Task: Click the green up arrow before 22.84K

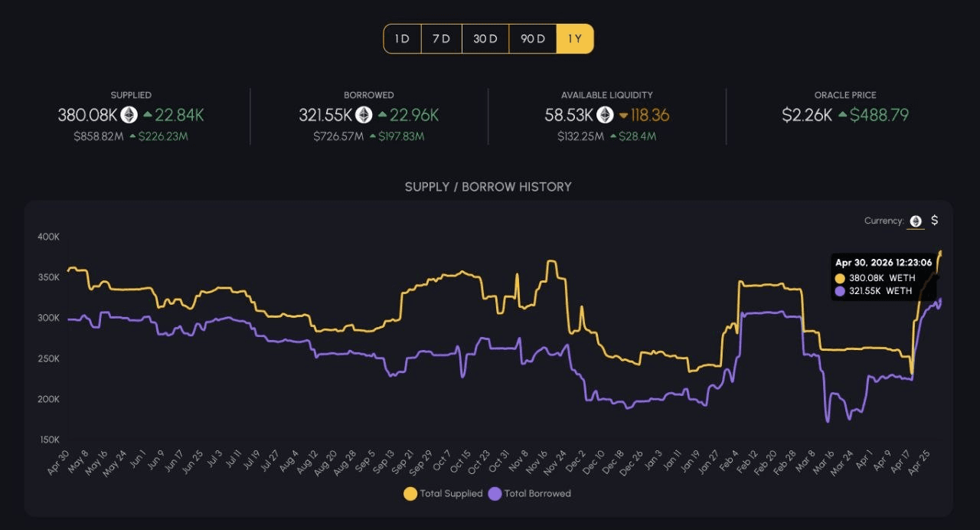Action: click(147, 115)
